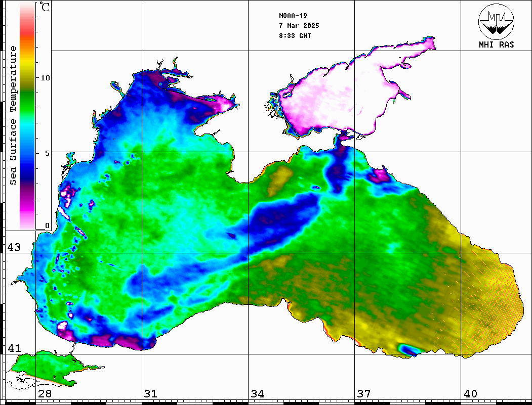Click the temperature color scale bar
The image size is (532, 405).
click(27, 116)
